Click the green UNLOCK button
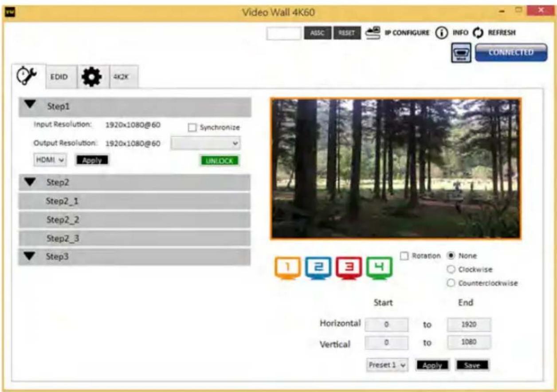 pyautogui.click(x=220, y=161)
